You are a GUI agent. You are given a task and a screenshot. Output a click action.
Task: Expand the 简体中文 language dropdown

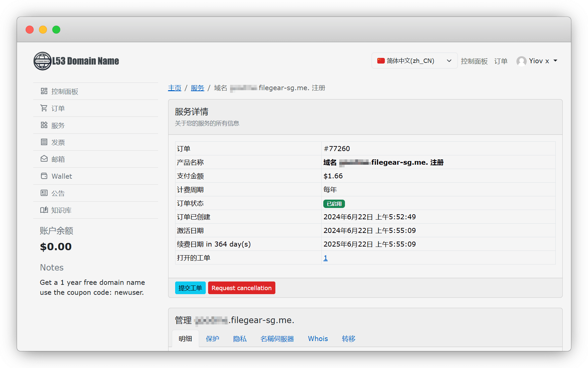click(414, 61)
